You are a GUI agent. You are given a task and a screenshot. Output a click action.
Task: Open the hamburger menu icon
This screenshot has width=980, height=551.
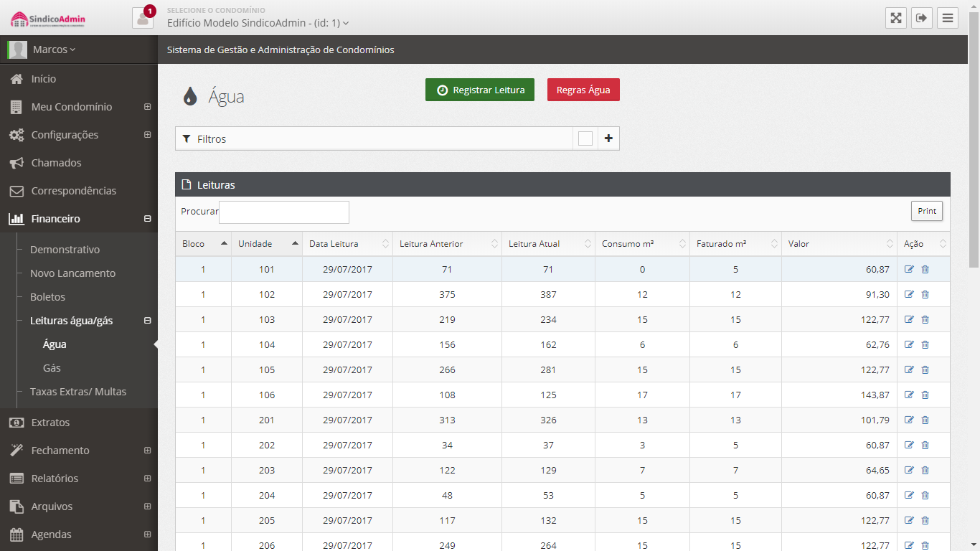pos(948,18)
